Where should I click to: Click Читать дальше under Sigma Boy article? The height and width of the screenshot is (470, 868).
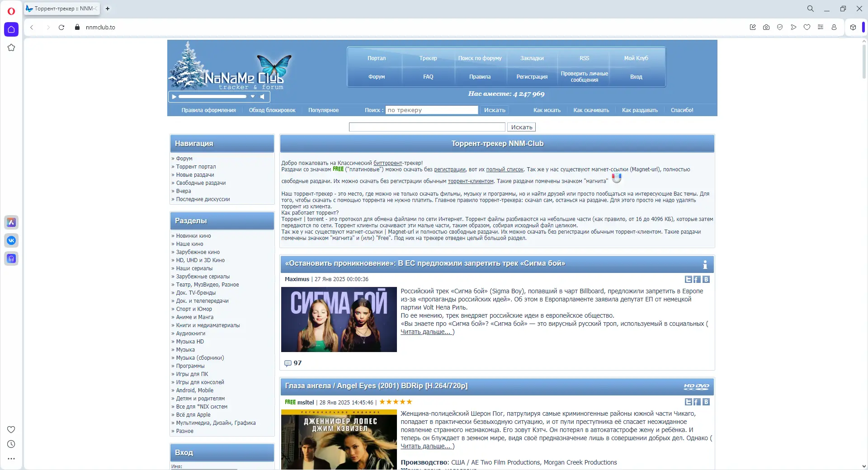click(426, 332)
